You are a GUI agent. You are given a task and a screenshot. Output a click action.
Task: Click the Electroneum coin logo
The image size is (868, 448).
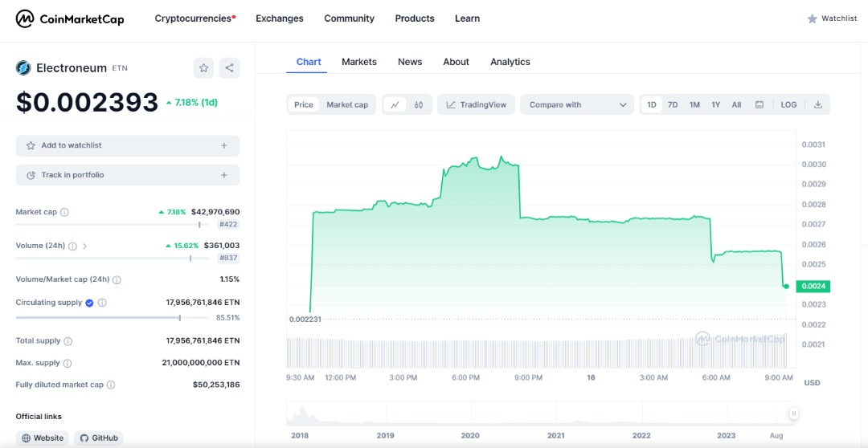(23, 68)
